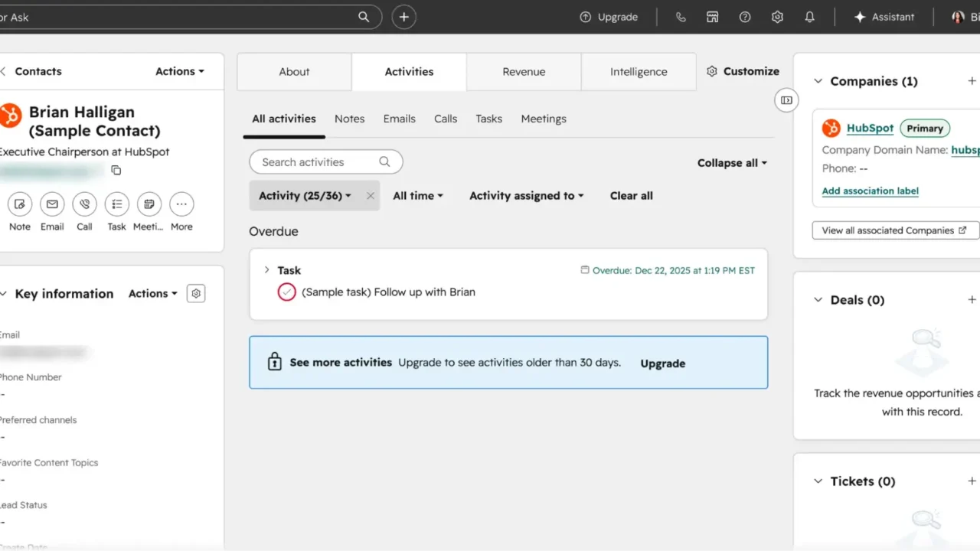Click Add association label link
This screenshot has height=551, width=980.
(871, 191)
